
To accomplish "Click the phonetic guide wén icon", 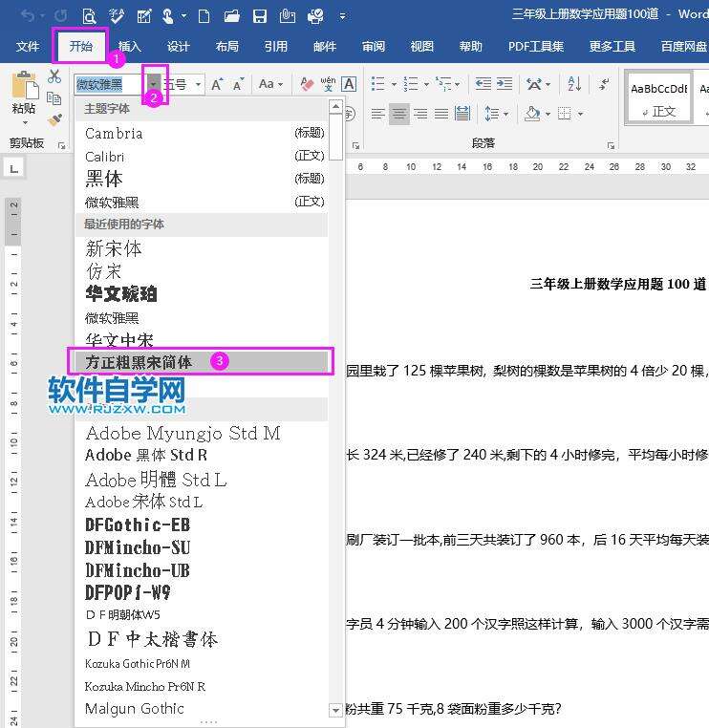I will pyautogui.click(x=328, y=84).
